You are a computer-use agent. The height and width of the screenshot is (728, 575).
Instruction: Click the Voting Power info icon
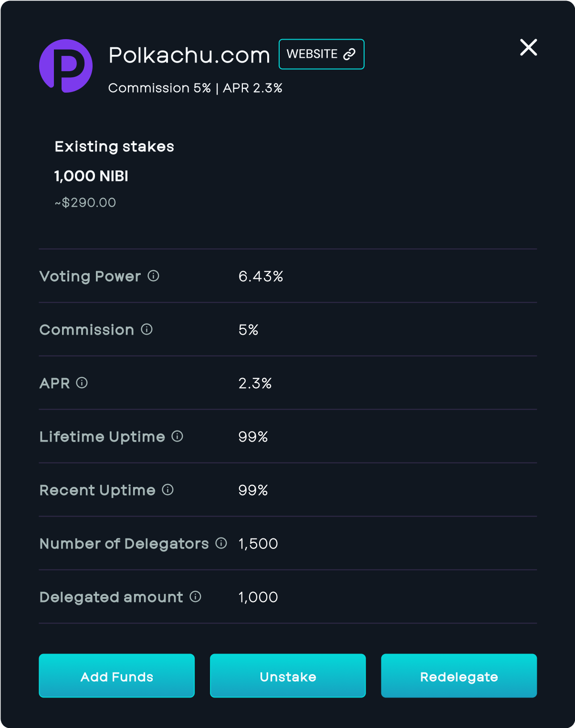coord(153,276)
